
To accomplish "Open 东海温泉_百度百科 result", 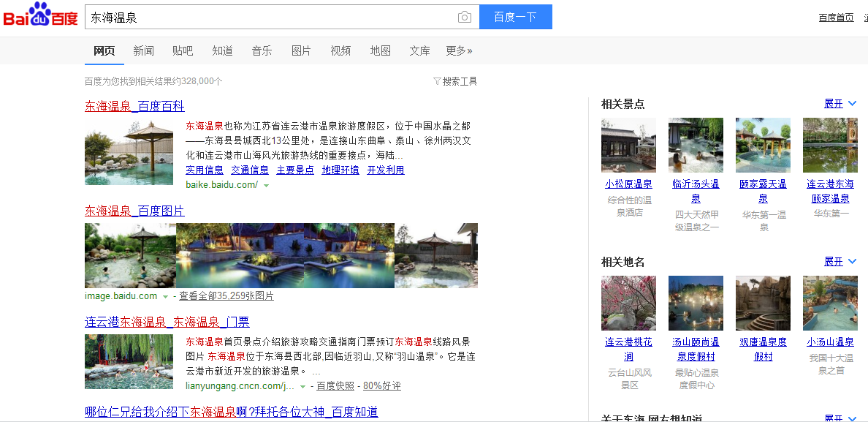I will point(134,106).
